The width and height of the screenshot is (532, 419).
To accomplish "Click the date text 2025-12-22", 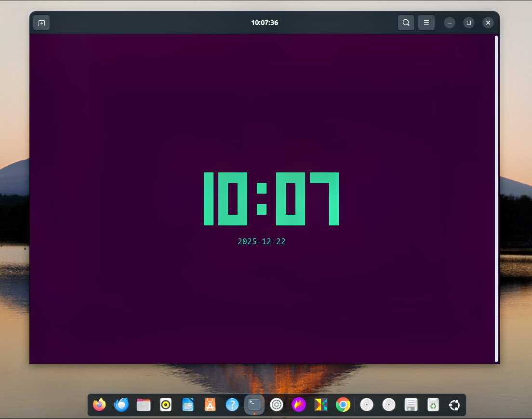I will [262, 241].
